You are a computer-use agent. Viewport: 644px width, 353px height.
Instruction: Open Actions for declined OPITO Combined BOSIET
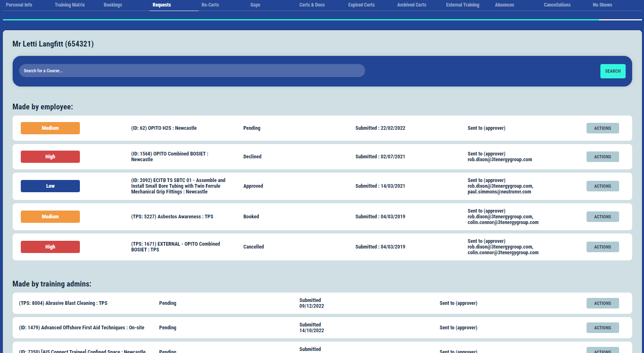pyautogui.click(x=602, y=157)
